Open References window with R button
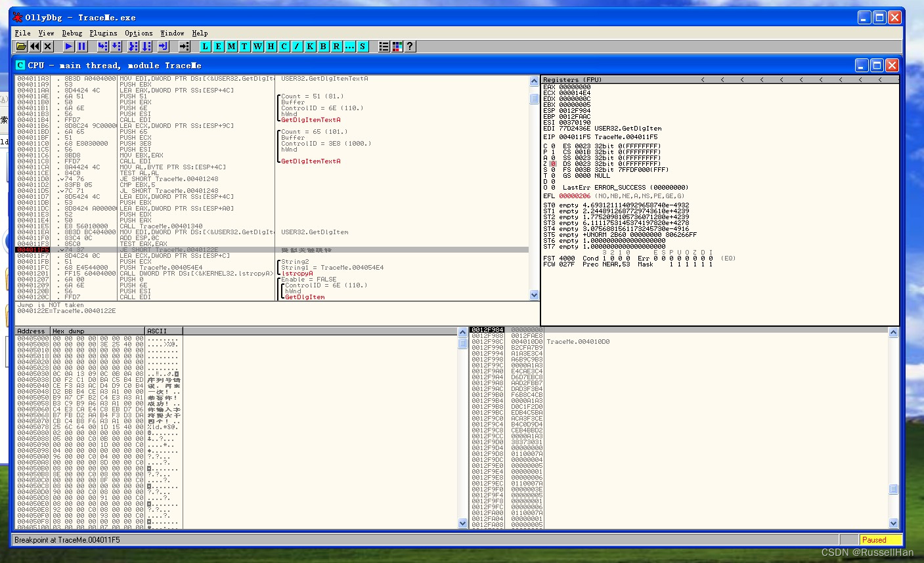The height and width of the screenshot is (563, 924). [336, 47]
